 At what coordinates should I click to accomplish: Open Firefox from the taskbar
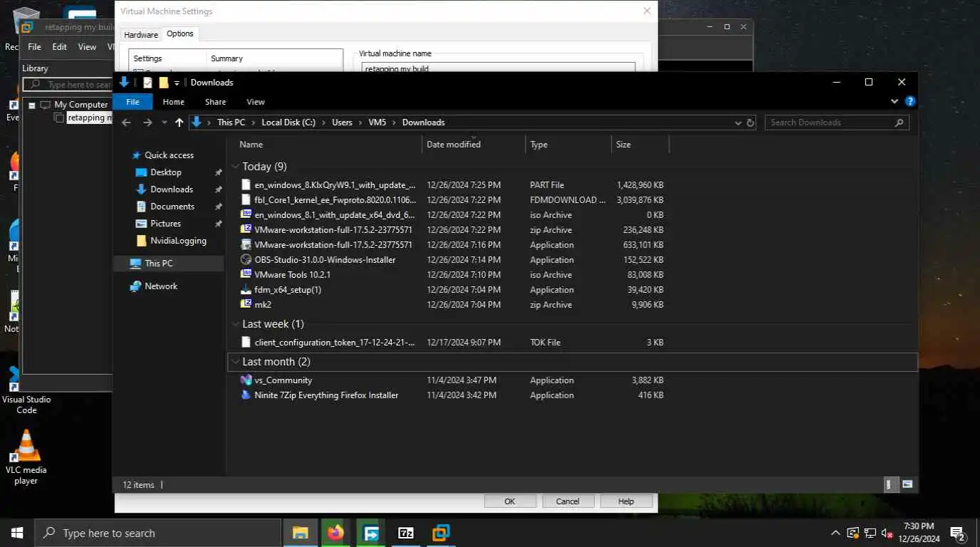335,533
